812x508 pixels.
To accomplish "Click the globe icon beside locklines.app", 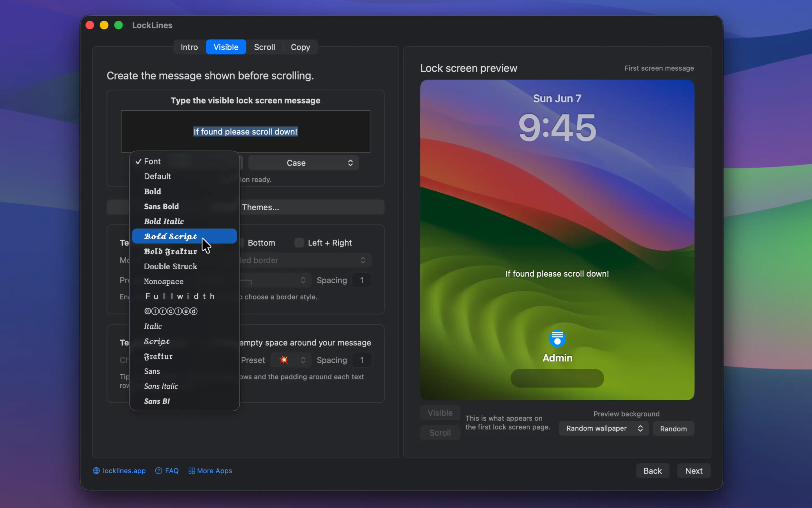I will pyautogui.click(x=96, y=471).
